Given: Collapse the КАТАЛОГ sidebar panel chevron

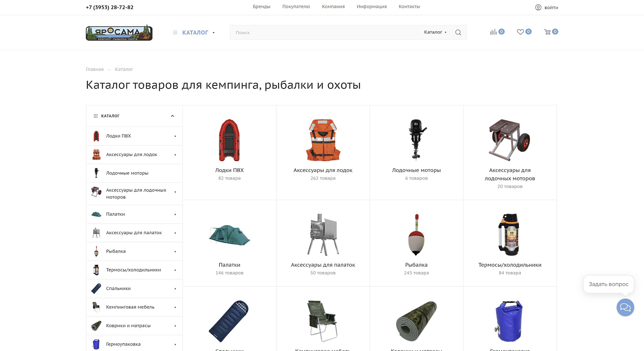Looking at the screenshot, I should [172, 116].
